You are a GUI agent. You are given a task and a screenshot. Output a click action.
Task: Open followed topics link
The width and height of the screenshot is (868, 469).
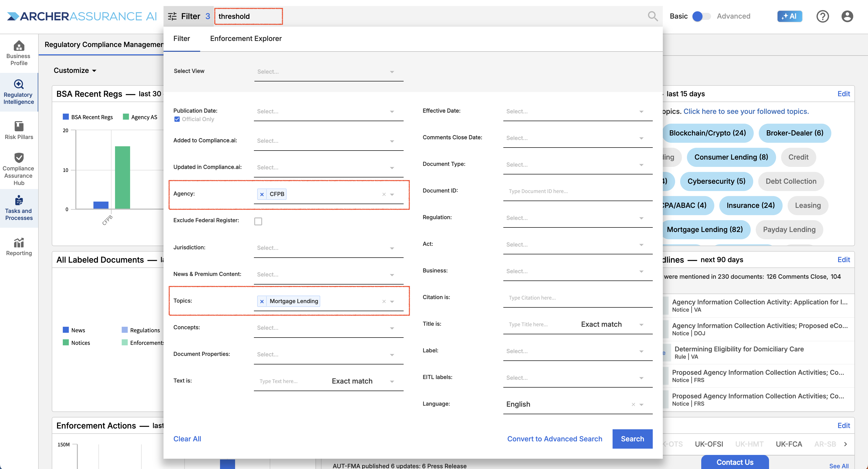click(x=746, y=111)
